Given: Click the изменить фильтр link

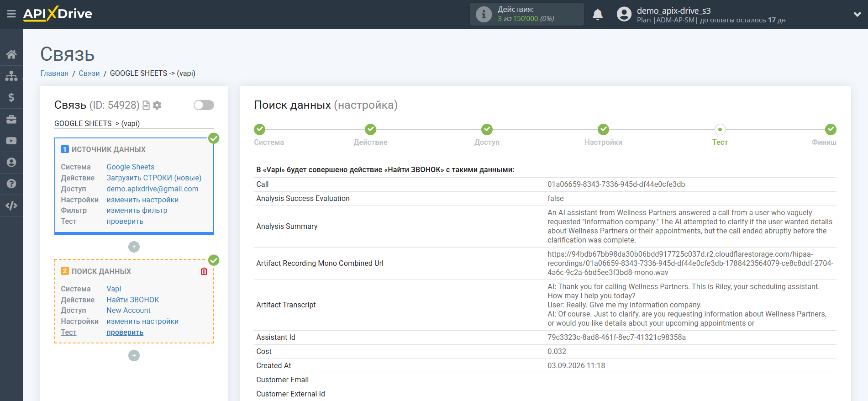Looking at the screenshot, I should pyautogui.click(x=137, y=210).
